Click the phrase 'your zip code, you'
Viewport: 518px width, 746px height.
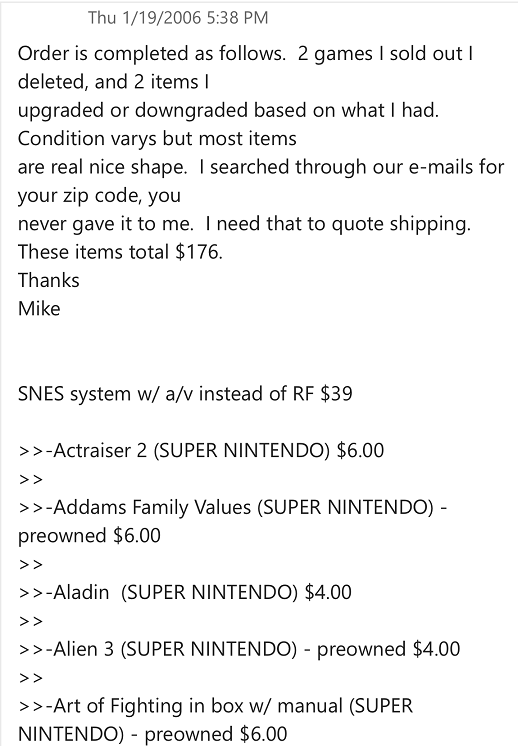99,196
